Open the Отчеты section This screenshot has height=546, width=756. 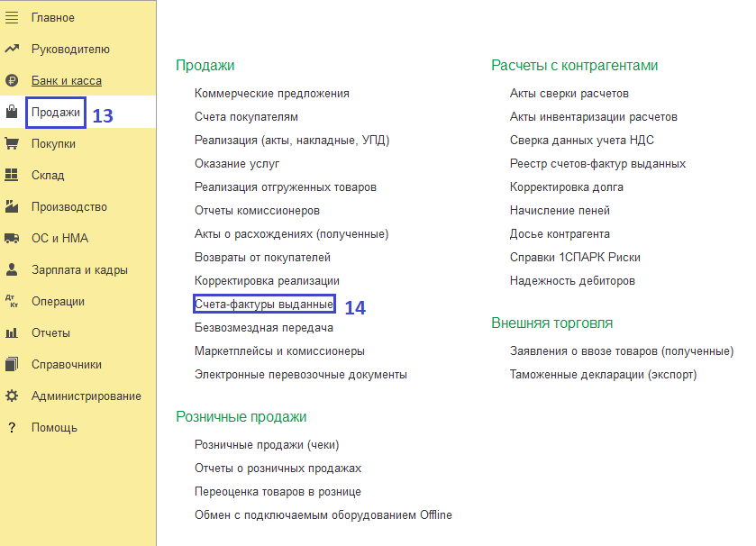point(50,333)
